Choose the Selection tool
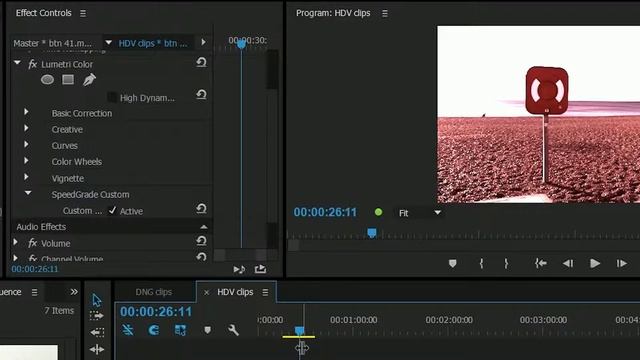The width and height of the screenshot is (640, 360). click(97, 300)
